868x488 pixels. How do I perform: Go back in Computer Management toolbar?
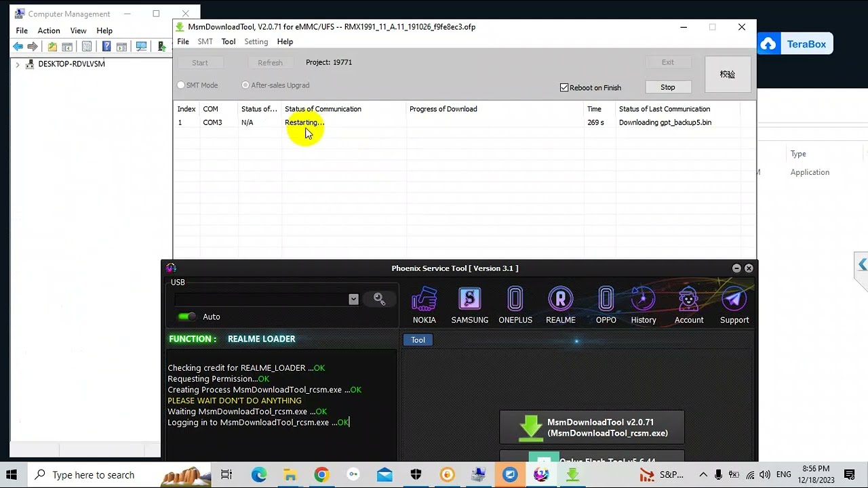[18, 47]
